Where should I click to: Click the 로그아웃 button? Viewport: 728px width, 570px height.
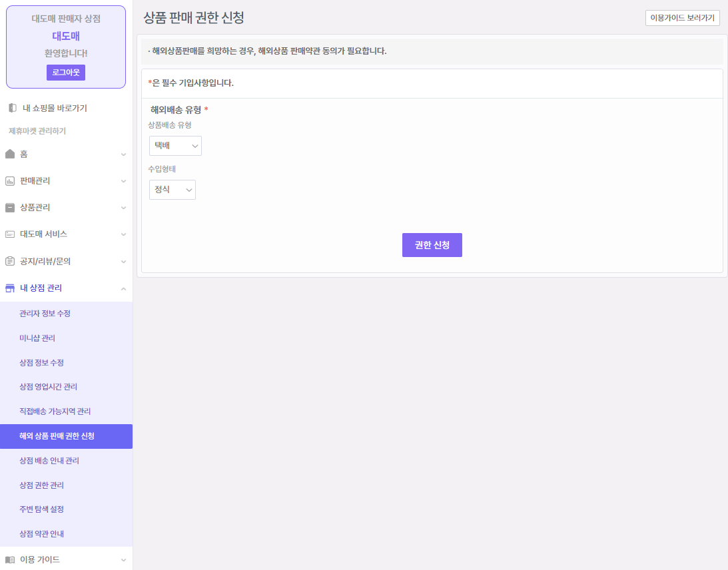tap(66, 73)
